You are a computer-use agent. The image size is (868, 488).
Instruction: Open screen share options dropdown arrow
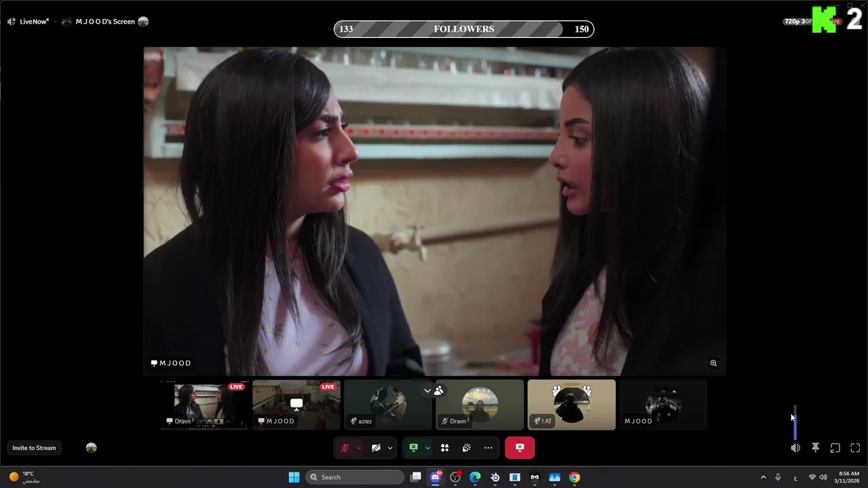427,448
